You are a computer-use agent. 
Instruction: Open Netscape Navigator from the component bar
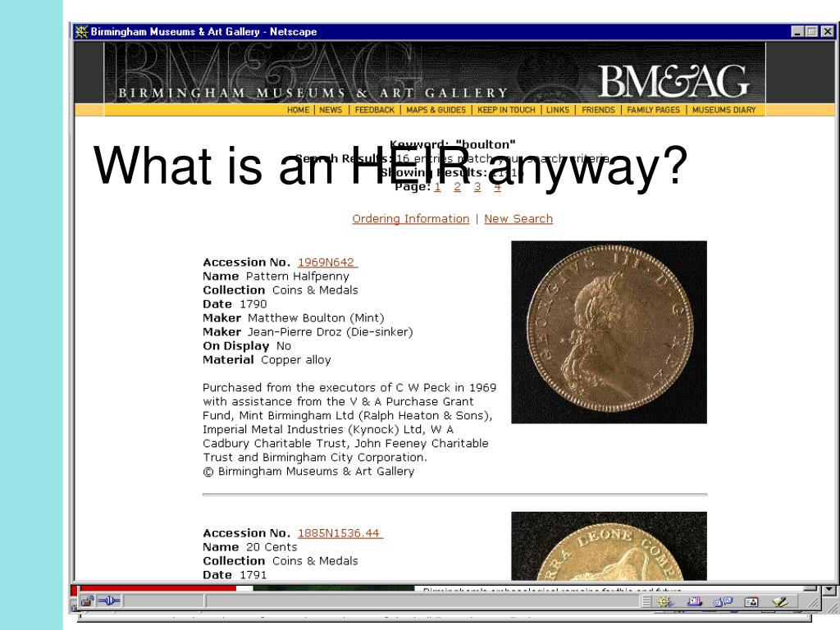tap(665, 602)
